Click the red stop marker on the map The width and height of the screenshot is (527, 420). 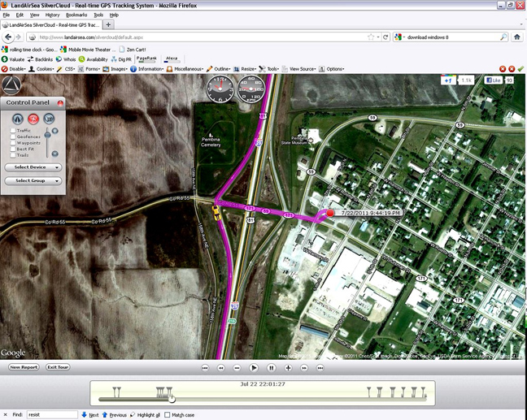click(x=330, y=213)
